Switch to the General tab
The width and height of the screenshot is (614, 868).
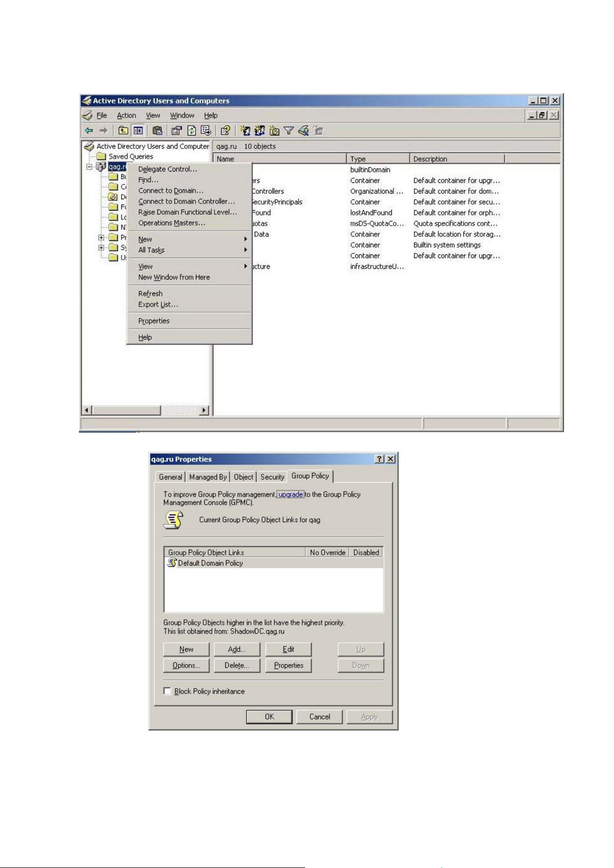170,477
